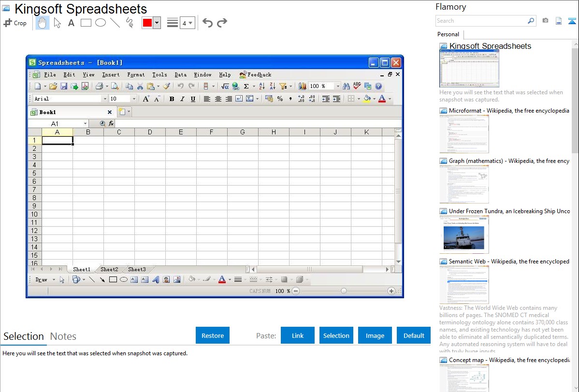Open the Personal tab in Flamory panel
579x392 pixels.
click(448, 34)
